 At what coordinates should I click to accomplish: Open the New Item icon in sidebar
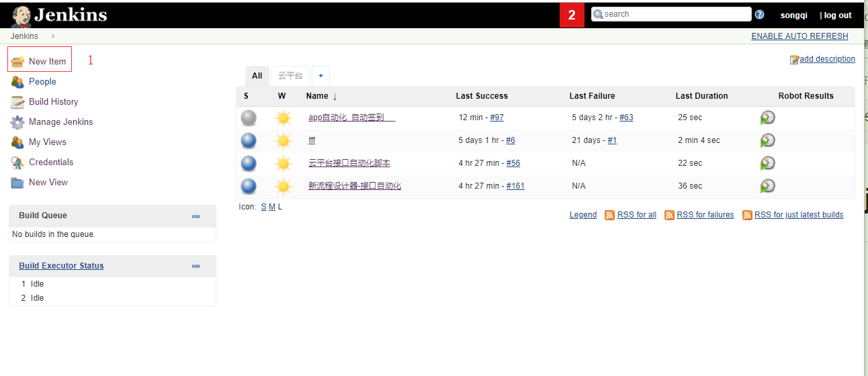[x=17, y=61]
